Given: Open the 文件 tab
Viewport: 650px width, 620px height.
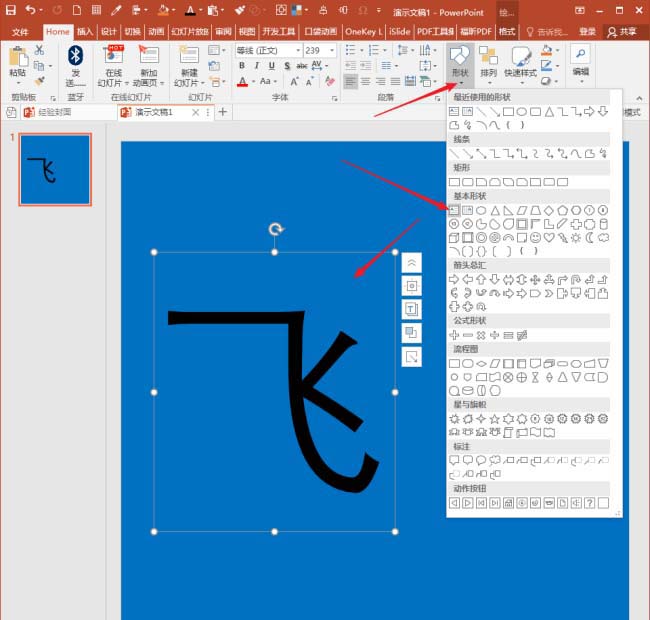Looking at the screenshot, I should click(x=20, y=32).
